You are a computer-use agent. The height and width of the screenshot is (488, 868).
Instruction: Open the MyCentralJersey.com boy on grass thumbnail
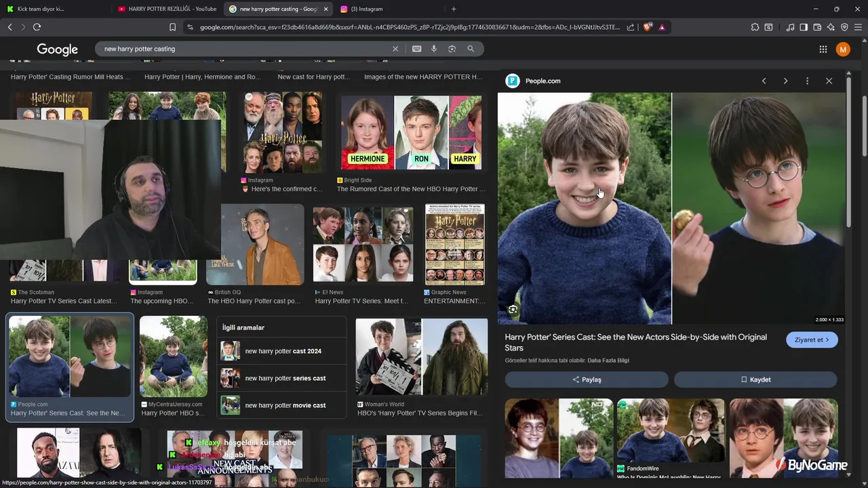tap(174, 357)
